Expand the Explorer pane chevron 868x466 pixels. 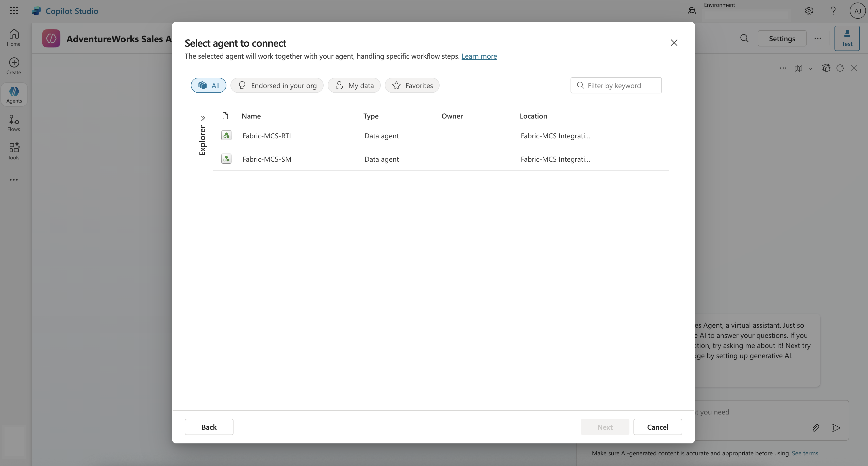[x=203, y=118]
